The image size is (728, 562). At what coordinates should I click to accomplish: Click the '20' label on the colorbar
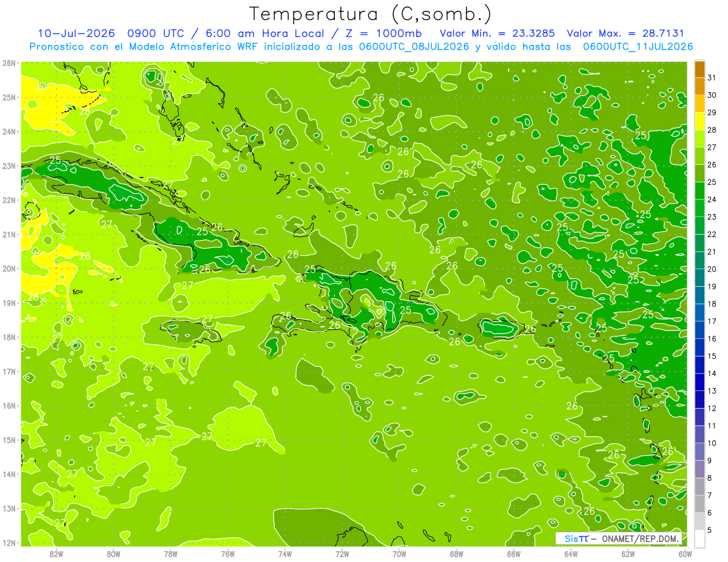pyautogui.click(x=712, y=269)
